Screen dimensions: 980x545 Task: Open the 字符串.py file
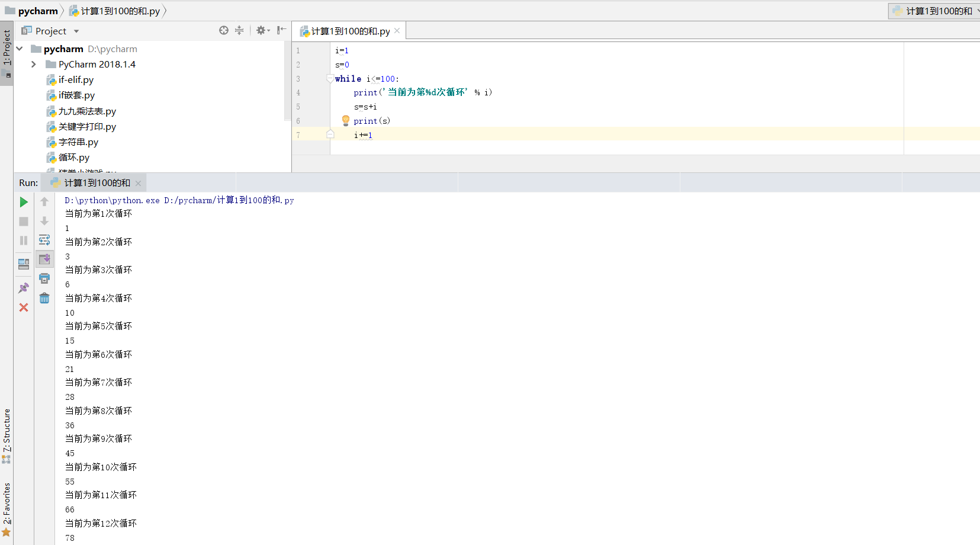(x=78, y=142)
